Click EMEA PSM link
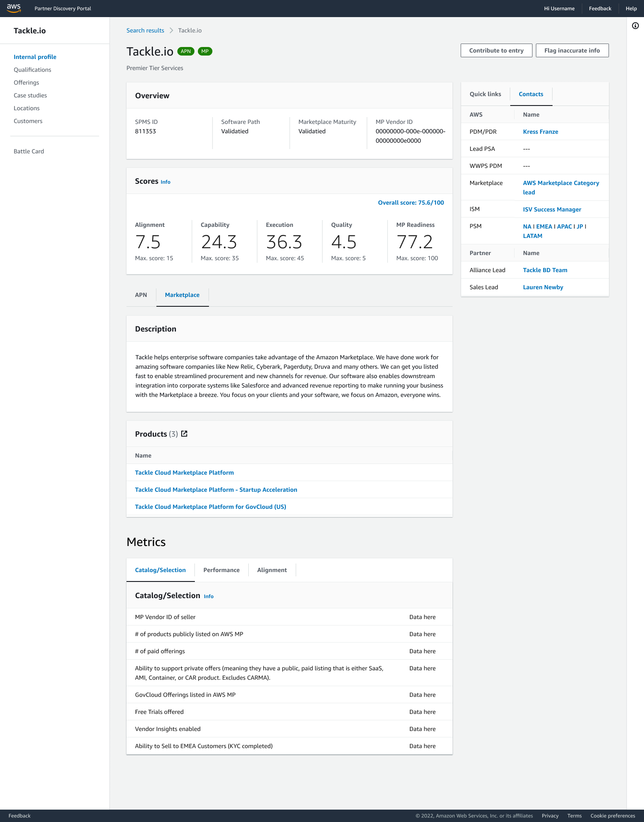644x822 pixels. (x=544, y=226)
